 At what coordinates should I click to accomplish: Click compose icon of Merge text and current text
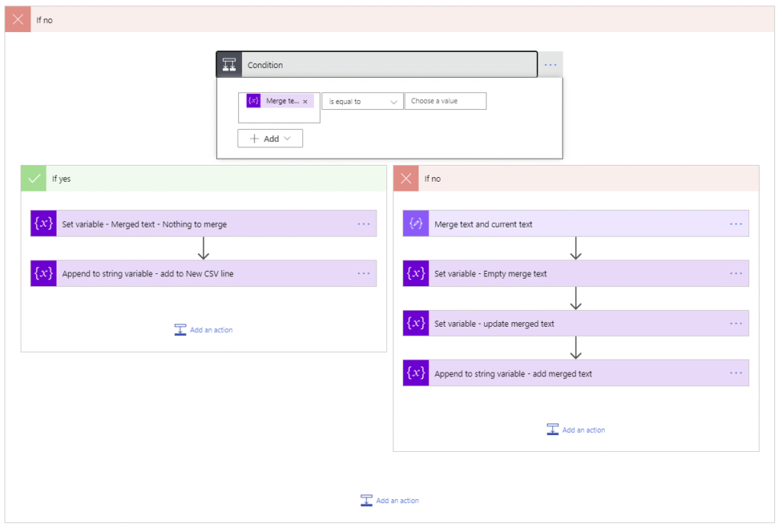[416, 224]
